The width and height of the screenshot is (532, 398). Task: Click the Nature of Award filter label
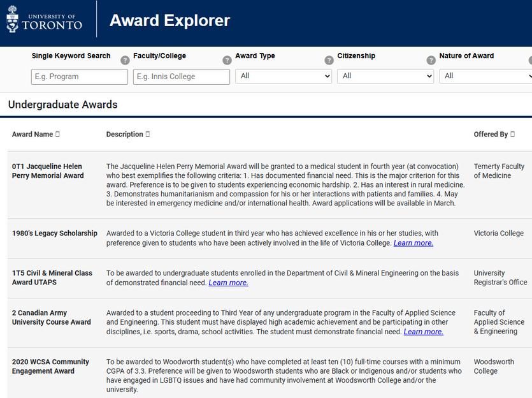466,55
